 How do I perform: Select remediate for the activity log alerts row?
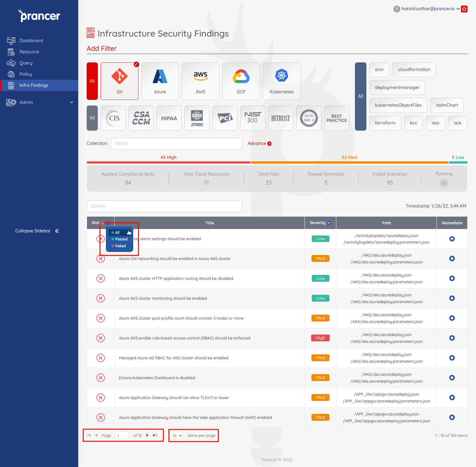pos(452,239)
